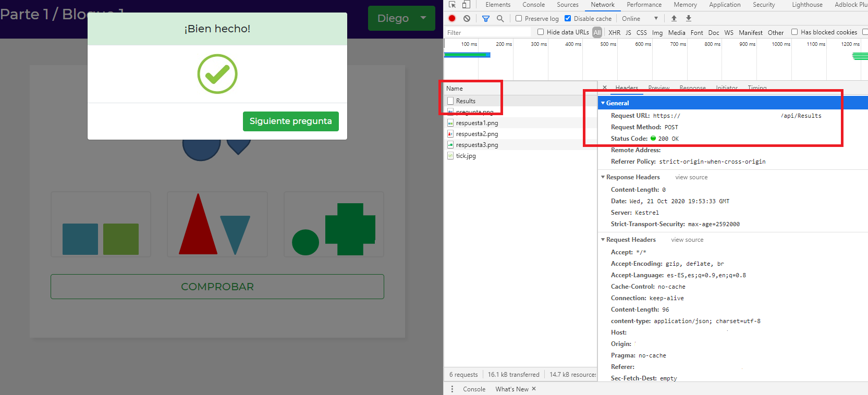Clear the network log icon
Viewport: 868px width, 395px height.
467,18
